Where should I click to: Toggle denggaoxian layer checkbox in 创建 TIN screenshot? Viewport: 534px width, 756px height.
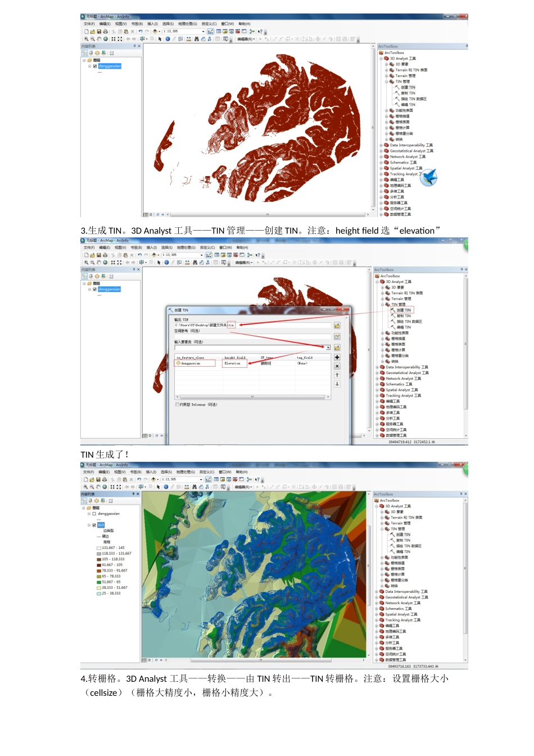95,289
